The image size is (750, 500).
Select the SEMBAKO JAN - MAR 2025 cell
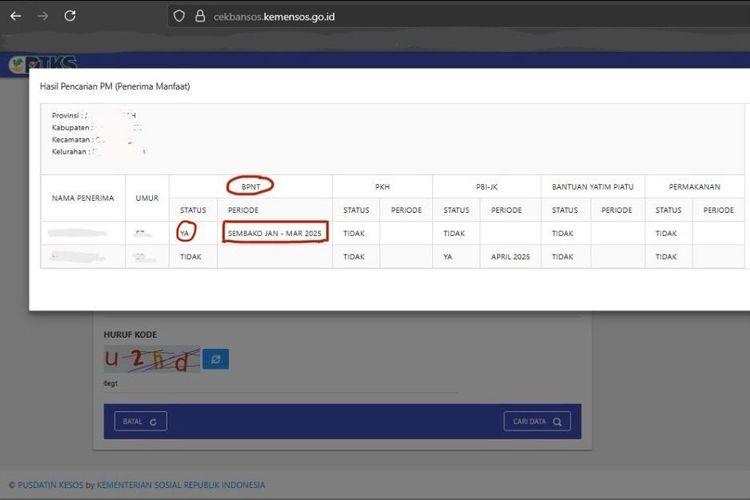click(x=275, y=233)
